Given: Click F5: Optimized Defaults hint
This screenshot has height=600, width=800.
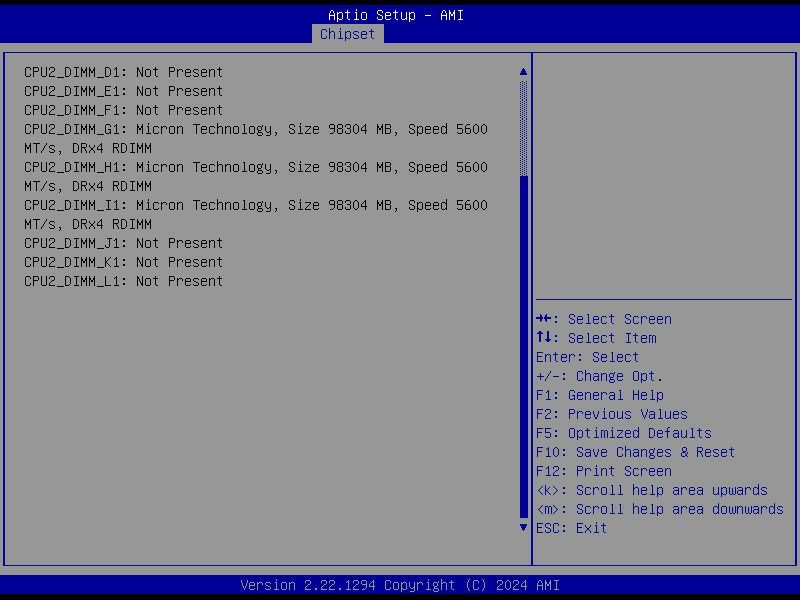Looking at the screenshot, I should pyautogui.click(x=623, y=433).
